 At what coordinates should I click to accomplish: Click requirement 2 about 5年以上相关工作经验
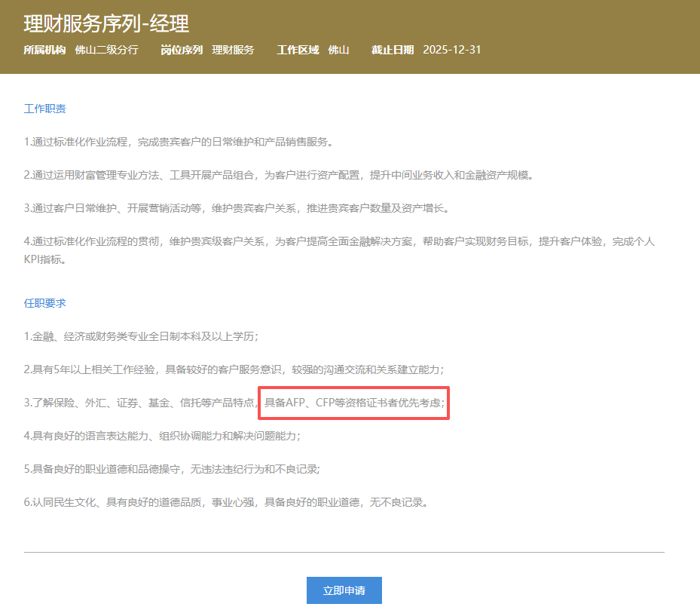point(234,369)
